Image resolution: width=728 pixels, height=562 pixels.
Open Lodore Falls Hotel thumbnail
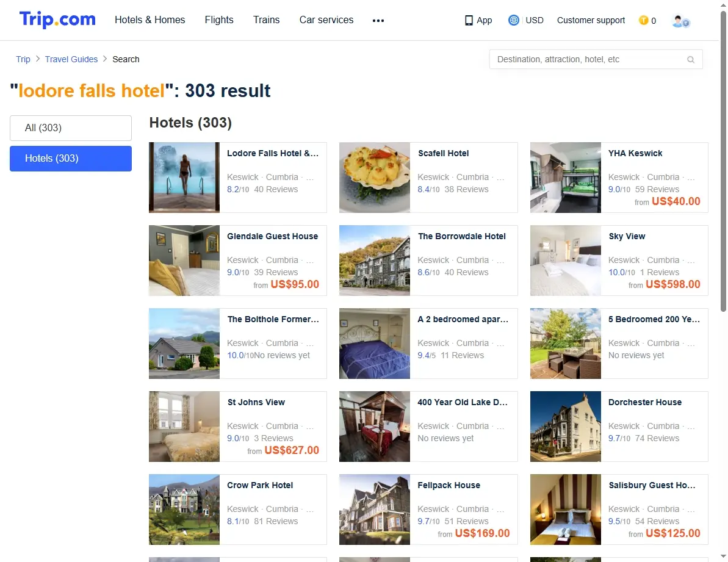[x=184, y=178]
